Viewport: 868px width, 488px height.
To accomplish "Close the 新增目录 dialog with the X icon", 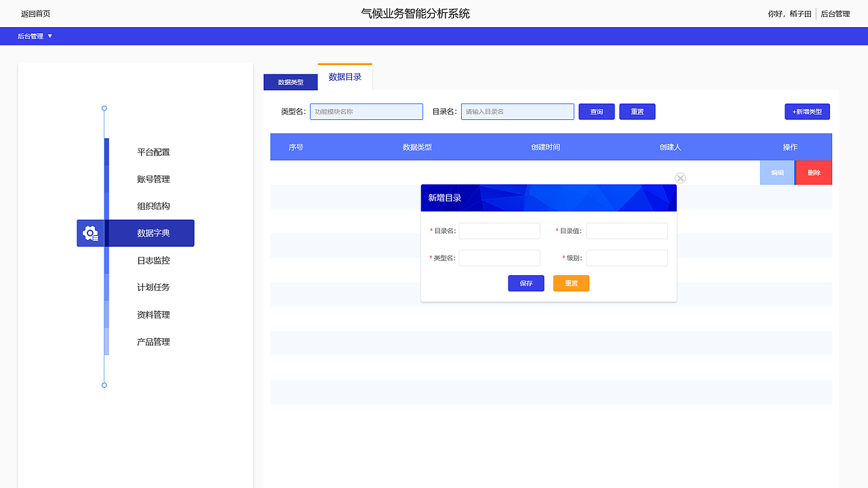I will click(x=680, y=178).
